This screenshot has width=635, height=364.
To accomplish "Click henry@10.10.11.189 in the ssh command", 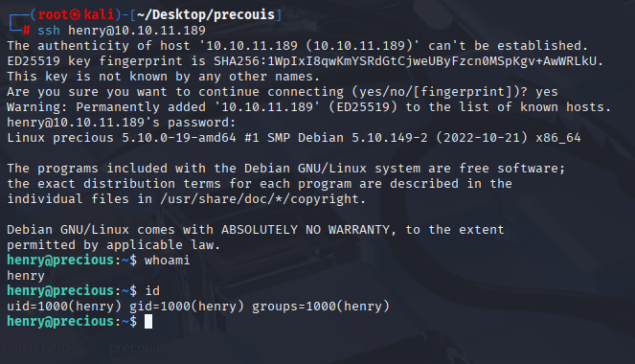I will (x=137, y=31).
